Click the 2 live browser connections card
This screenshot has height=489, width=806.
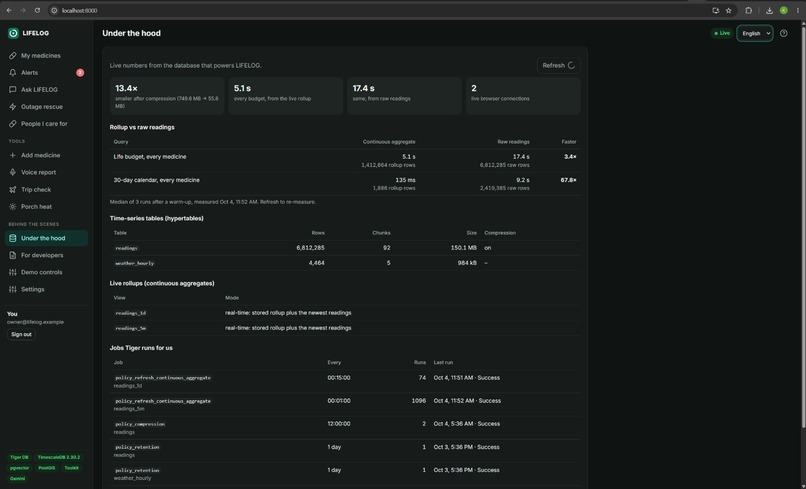pyautogui.click(x=523, y=96)
